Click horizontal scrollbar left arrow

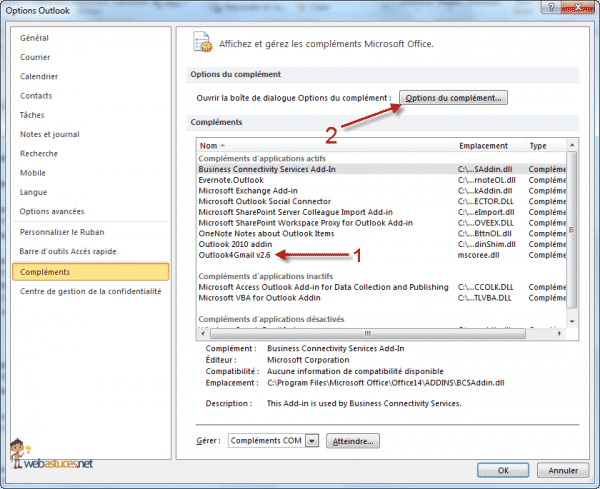click(203, 334)
